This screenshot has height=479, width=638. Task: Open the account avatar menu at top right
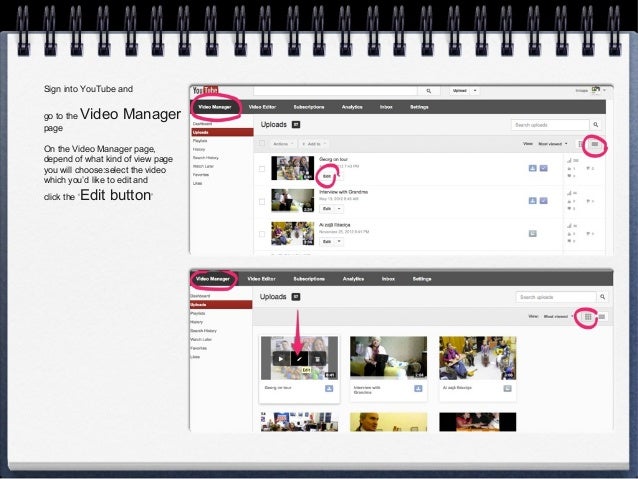pyautogui.click(x=596, y=90)
